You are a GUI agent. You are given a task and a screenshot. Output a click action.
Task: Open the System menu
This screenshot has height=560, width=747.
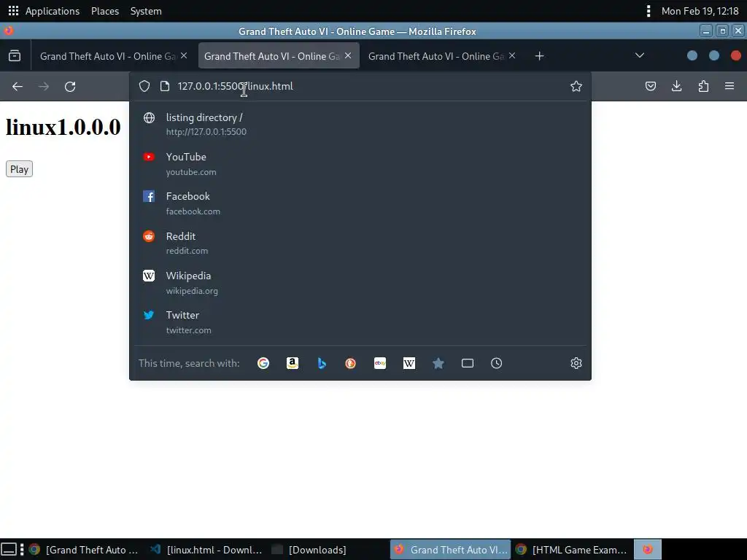tap(146, 11)
